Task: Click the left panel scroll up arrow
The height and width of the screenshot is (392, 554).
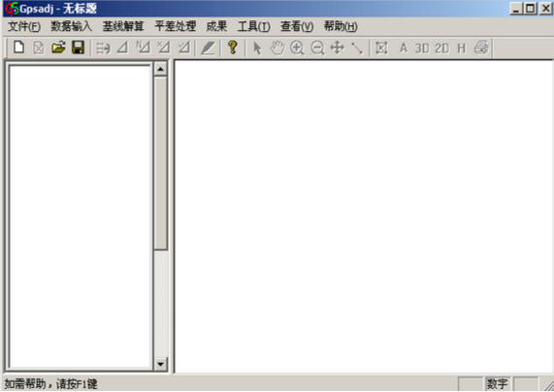Action: pyautogui.click(x=161, y=69)
